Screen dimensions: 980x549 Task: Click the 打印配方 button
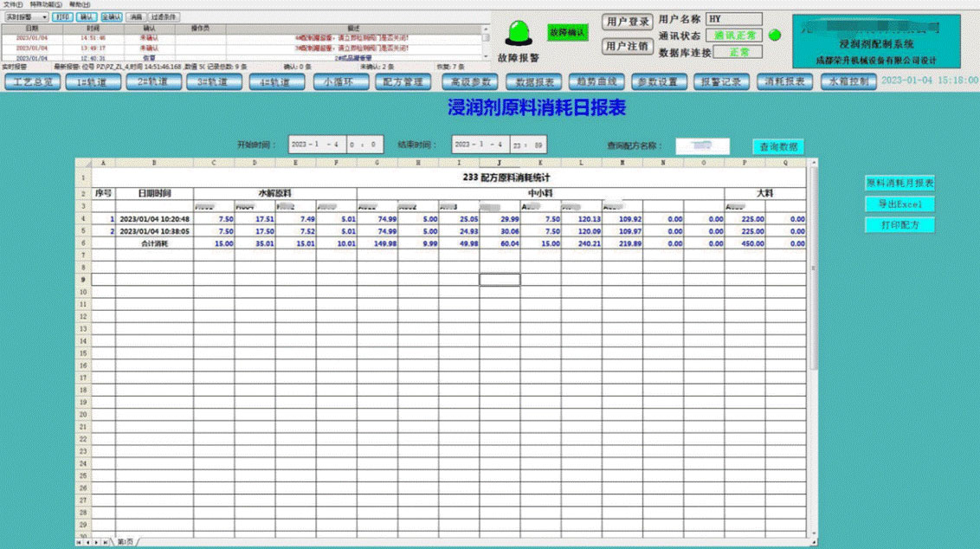point(900,225)
